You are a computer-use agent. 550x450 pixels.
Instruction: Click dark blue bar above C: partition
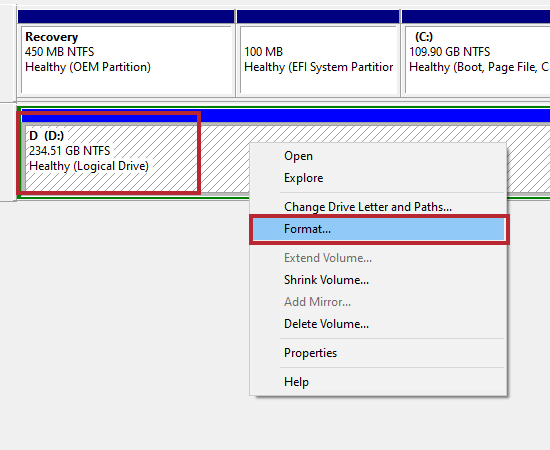coord(476,16)
